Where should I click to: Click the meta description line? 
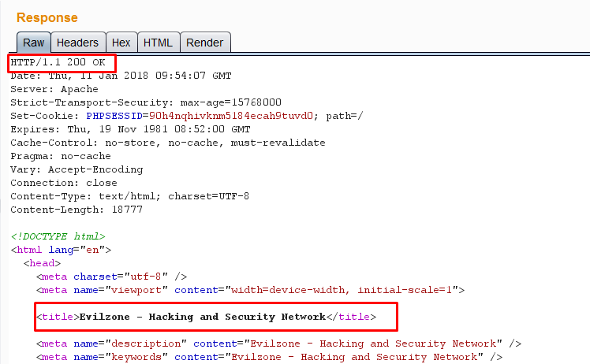[x=278, y=344]
